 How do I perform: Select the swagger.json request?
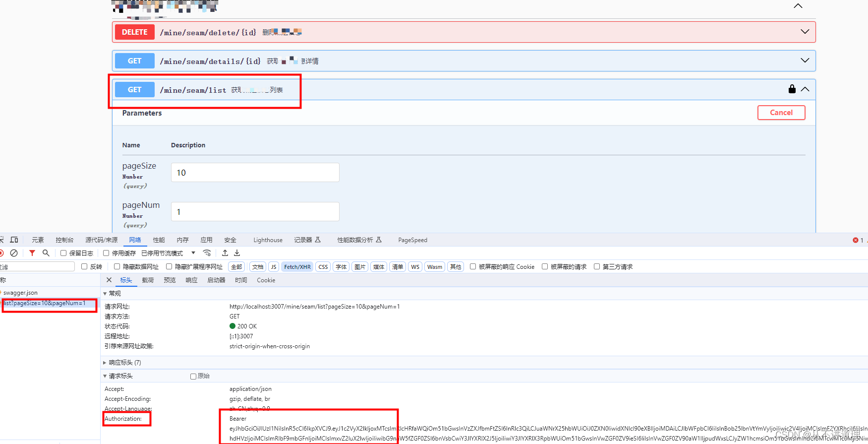click(x=20, y=293)
